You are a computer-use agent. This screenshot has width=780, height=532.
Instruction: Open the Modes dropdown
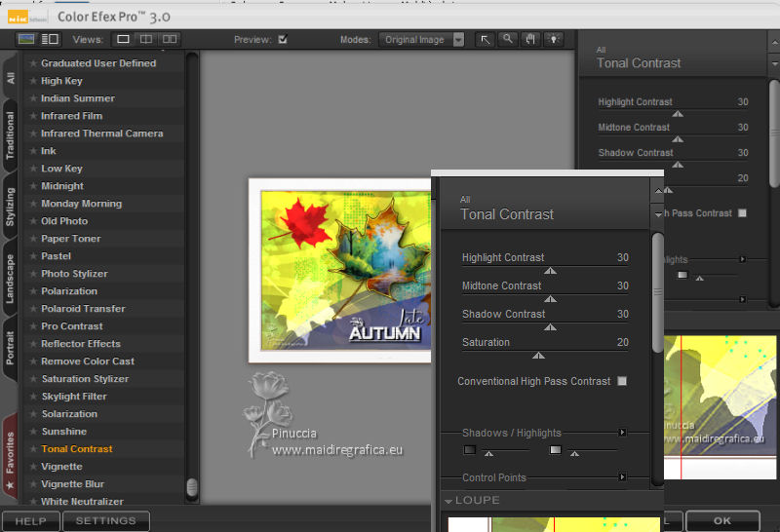[x=421, y=40]
